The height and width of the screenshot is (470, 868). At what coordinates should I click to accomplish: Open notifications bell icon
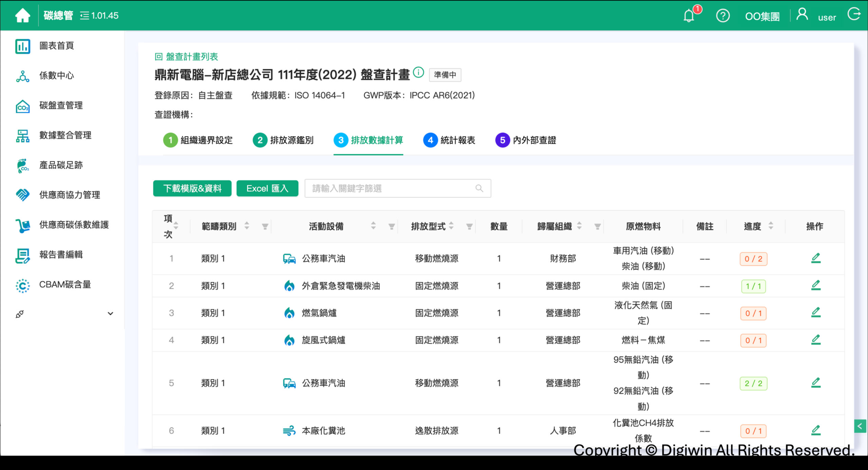click(689, 16)
